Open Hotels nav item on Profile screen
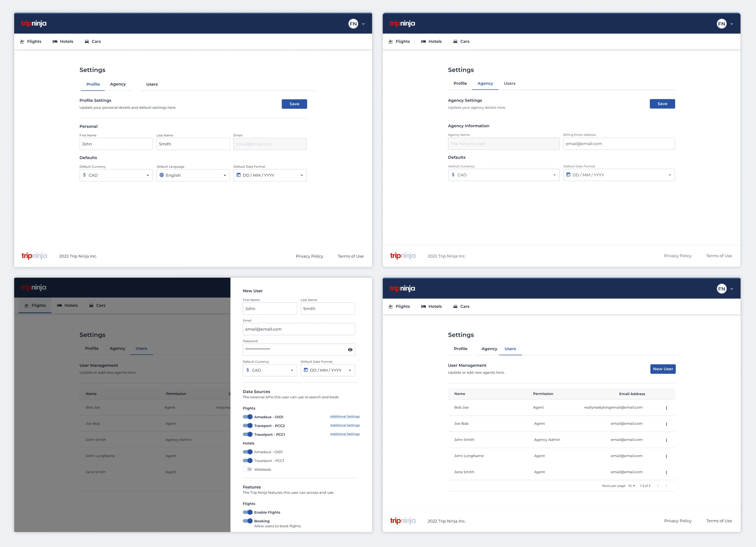 click(x=63, y=42)
